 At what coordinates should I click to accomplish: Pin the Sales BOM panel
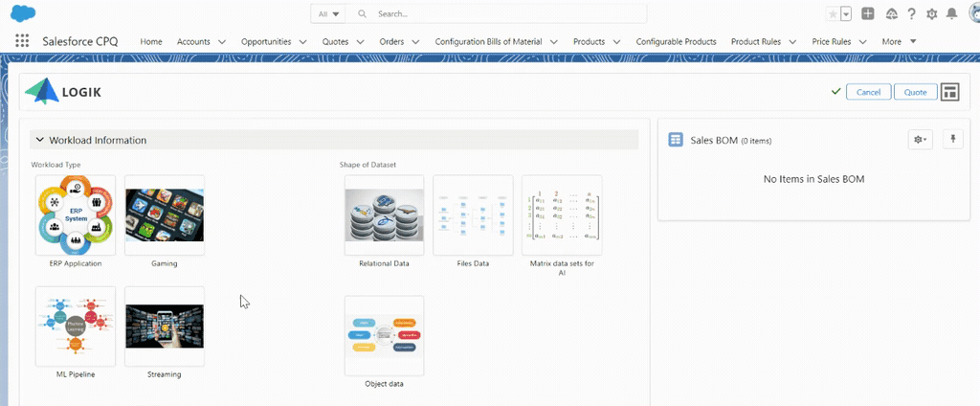pyautogui.click(x=953, y=140)
